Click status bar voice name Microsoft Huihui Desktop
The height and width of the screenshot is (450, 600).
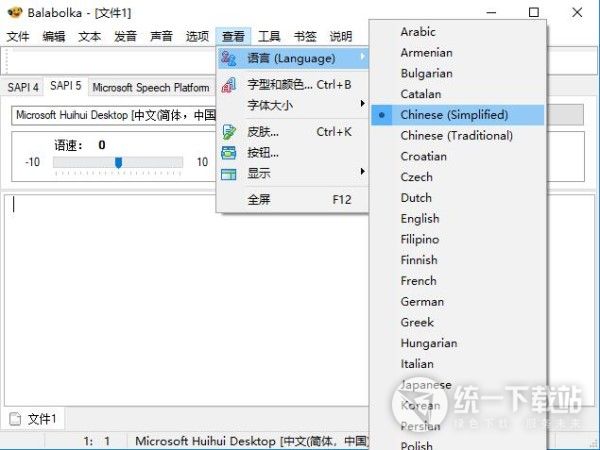[251, 441]
